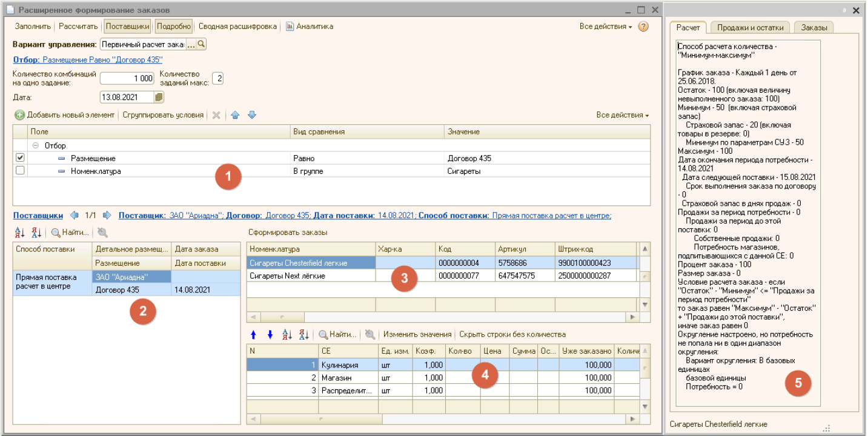The height and width of the screenshot is (436, 868).
Task: Click the magnifier next to Вариант управления
Action: coord(202,44)
